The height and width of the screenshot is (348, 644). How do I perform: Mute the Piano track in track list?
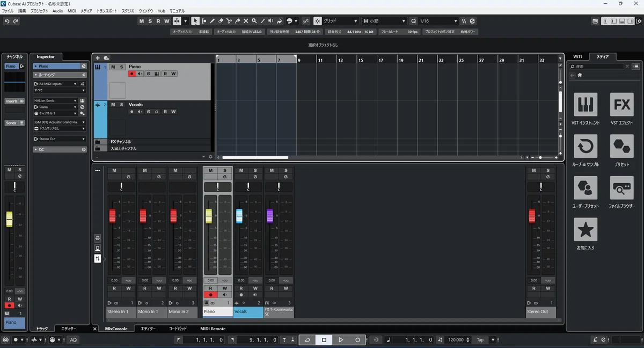tap(113, 67)
